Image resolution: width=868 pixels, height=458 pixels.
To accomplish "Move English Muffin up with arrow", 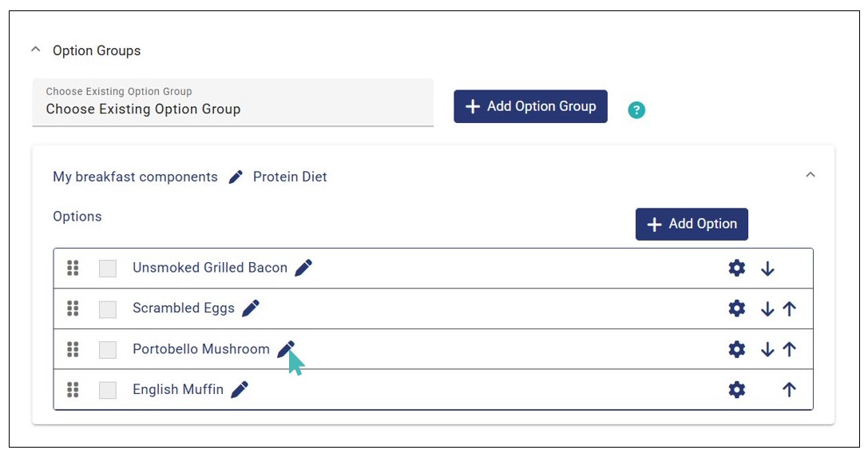I will (790, 390).
